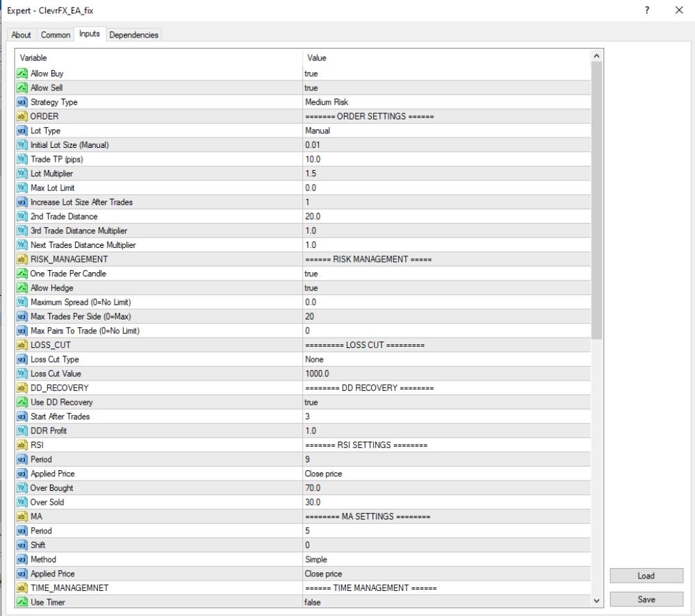Image resolution: width=695 pixels, height=616 pixels.
Task: Click the LOSS_CUT string icon
Action: tap(22, 345)
